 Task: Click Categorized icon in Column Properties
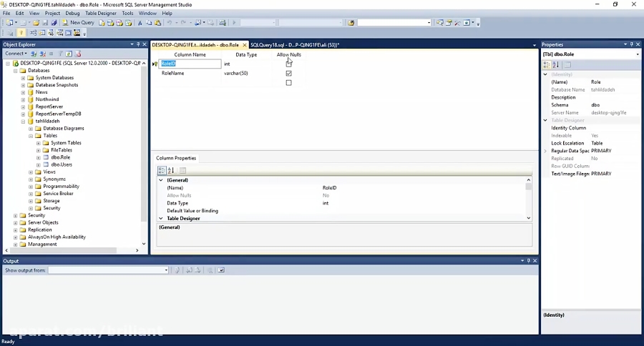[x=162, y=170]
